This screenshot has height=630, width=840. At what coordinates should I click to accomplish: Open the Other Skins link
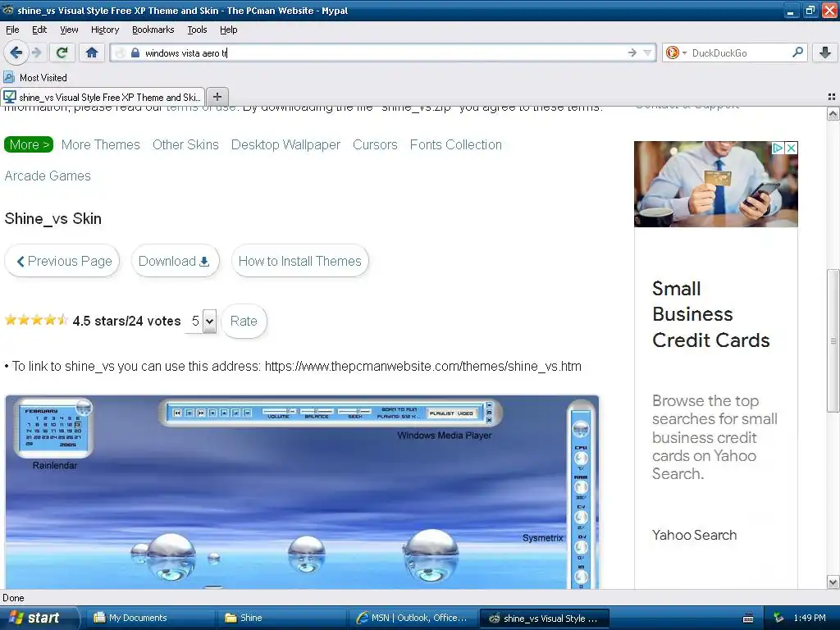click(x=185, y=144)
